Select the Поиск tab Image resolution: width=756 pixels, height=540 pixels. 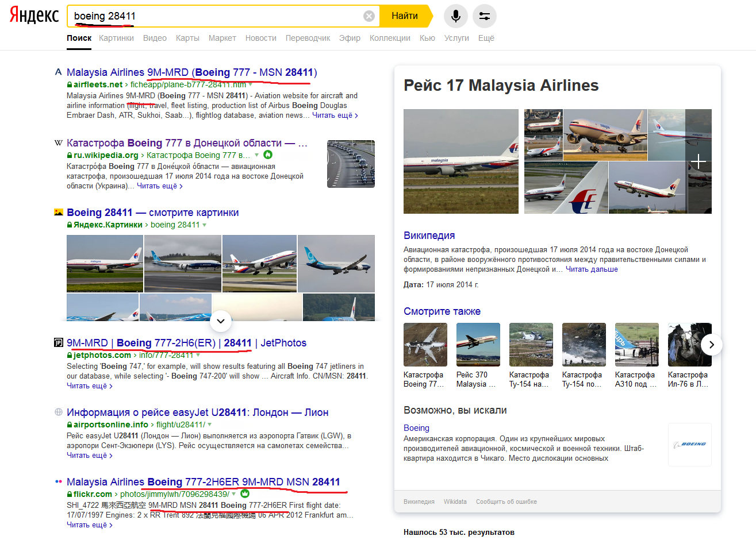(79, 38)
